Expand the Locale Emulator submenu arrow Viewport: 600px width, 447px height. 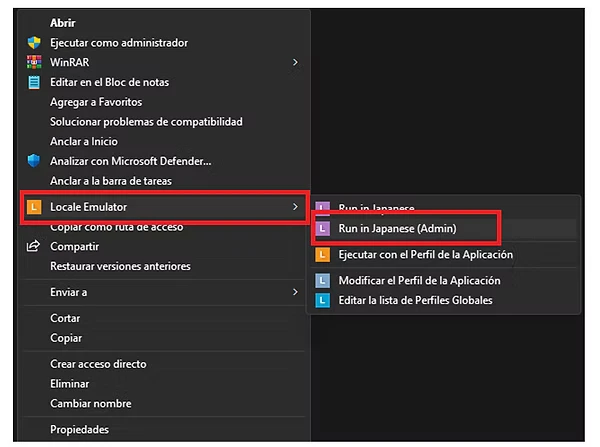coord(295,207)
